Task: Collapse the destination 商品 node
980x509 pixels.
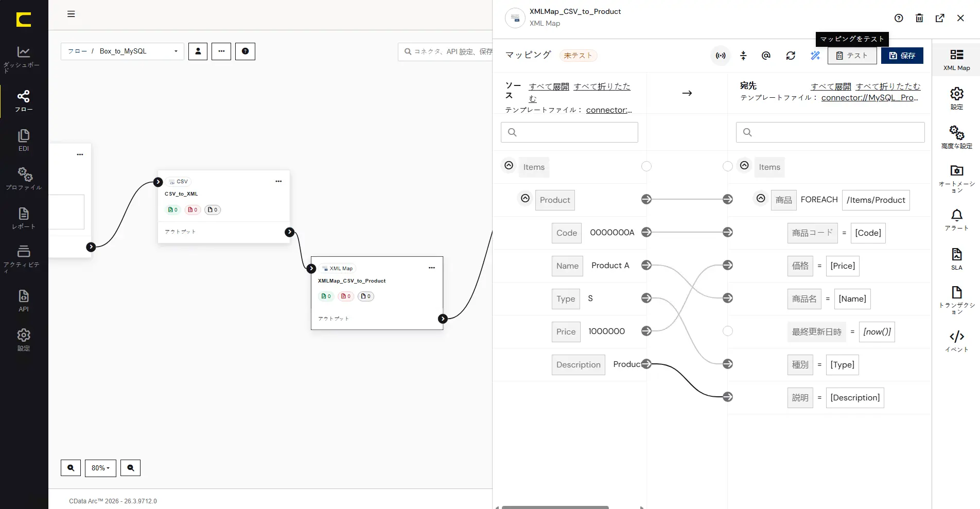Action: (761, 198)
